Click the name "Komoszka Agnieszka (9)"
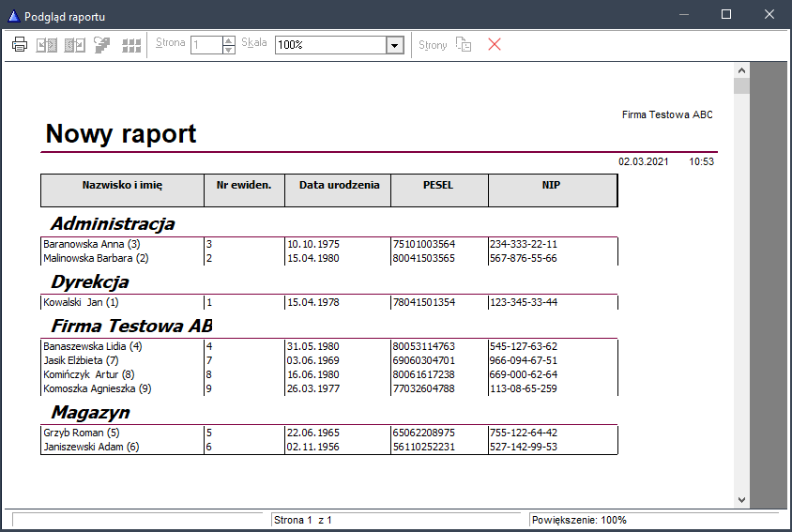The width and height of the screenshot is (792, 532). coord(97,389)
